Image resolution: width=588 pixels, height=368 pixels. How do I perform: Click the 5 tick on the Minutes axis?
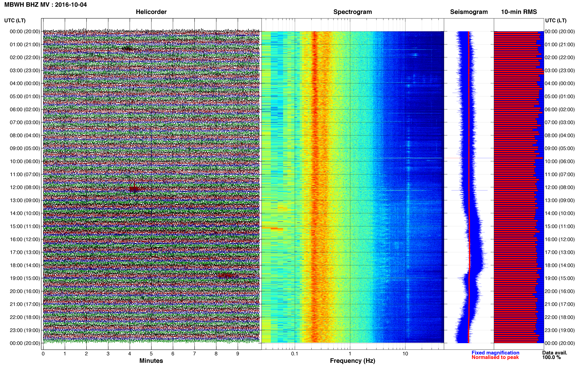(151, 354)
